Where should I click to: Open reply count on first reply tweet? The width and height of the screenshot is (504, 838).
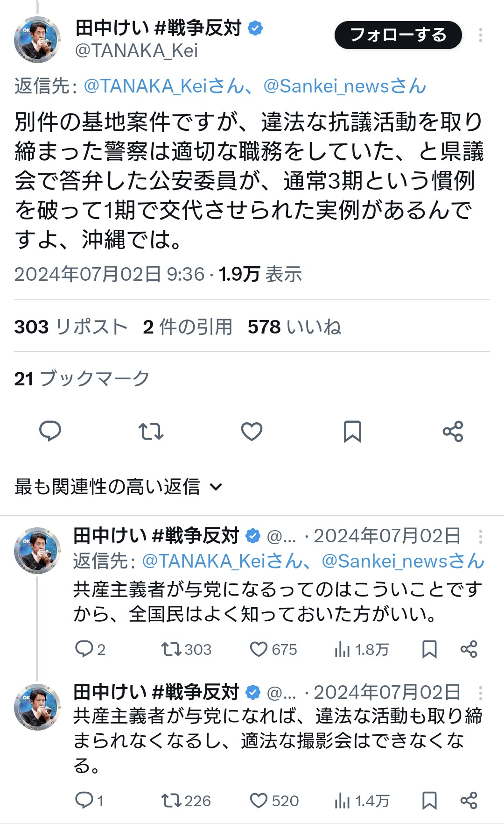(90, 649)
